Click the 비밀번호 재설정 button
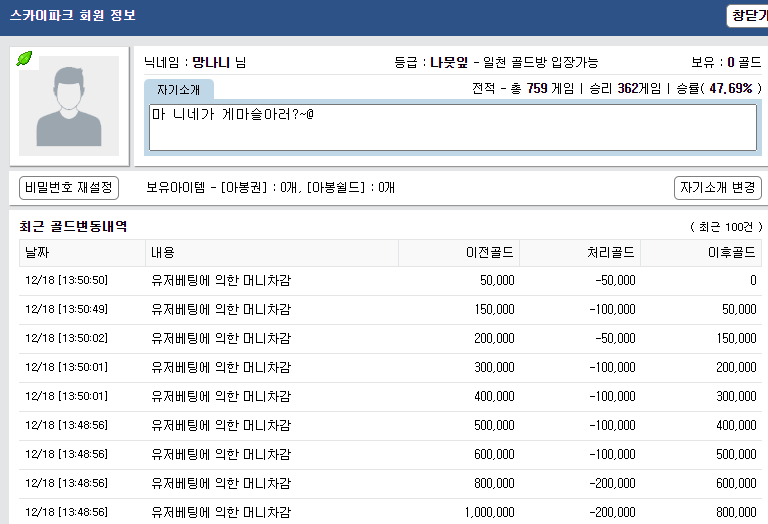The height and width of the screenshot is (524, 768). [x=69, y=188]
